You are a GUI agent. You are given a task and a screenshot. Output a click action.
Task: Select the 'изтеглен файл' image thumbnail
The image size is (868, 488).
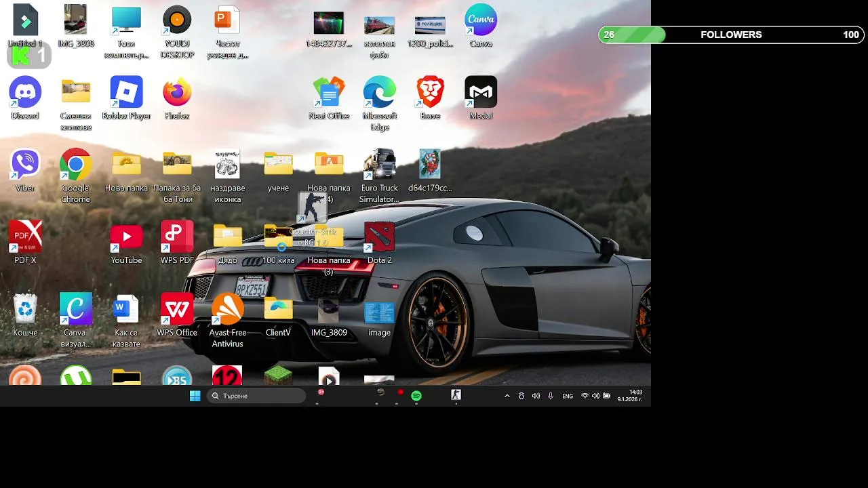click(x=380, y=26)
